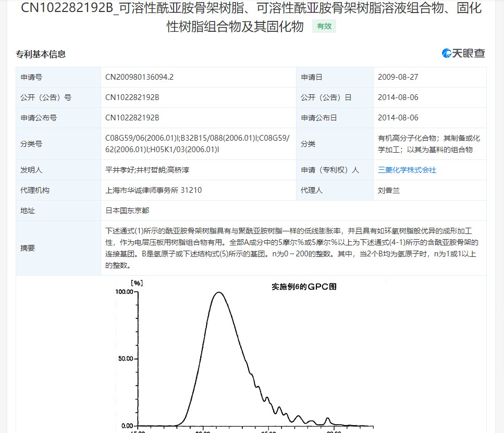Viewport: 504px width, 433px height.
Task: Click the 100.00 y-axis label on chart
Action: (x=124, y=292)
